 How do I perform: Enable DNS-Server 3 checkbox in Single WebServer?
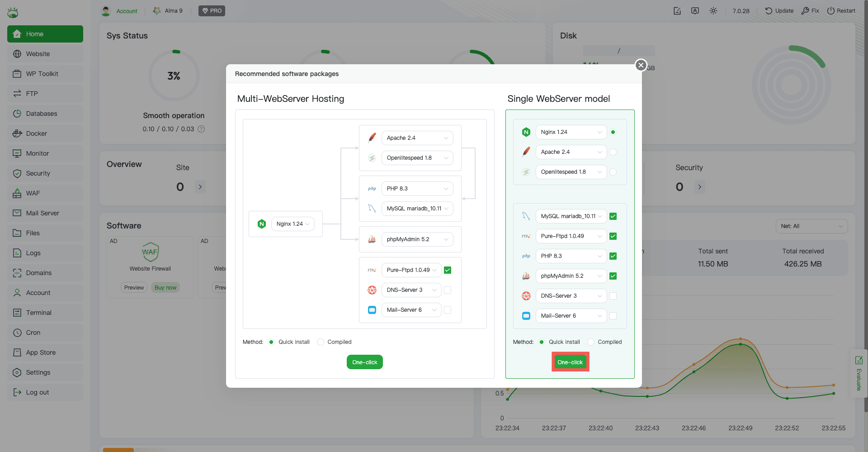pos(613,296)
